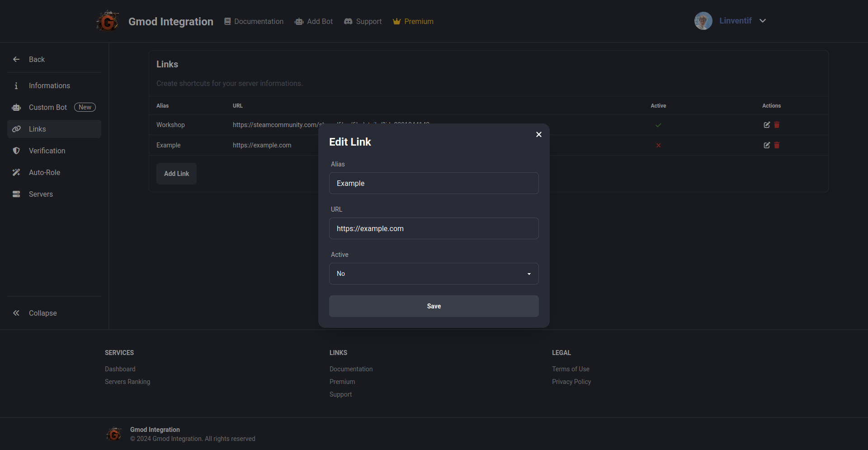Click the edit pencil icon for Workshop link
The image size is (868, 450).
point(767,125)
